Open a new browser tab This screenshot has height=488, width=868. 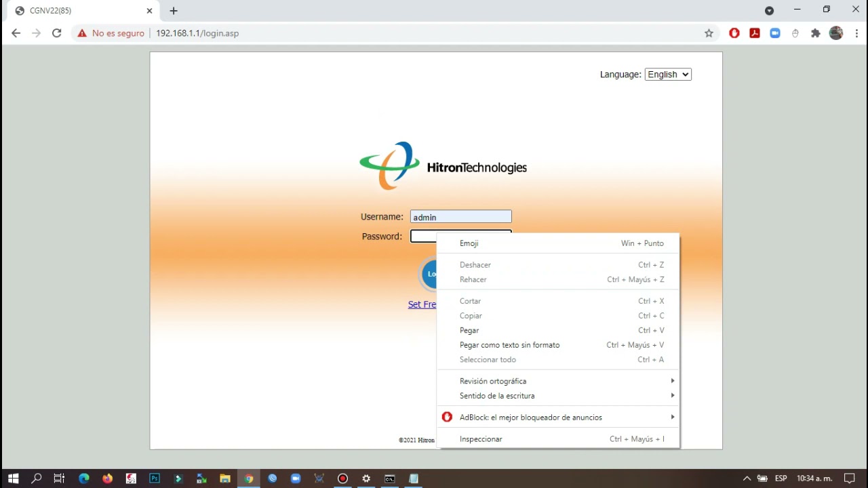(174, 11)
